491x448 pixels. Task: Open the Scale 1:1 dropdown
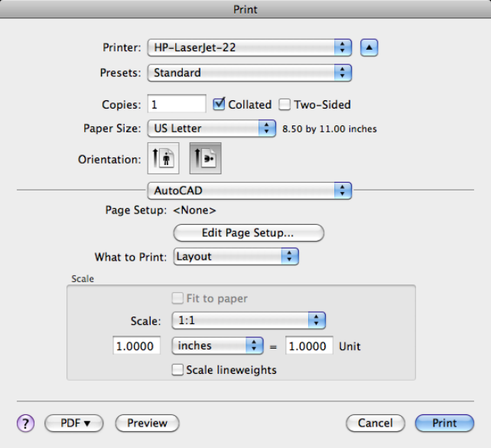coord(249,320)
